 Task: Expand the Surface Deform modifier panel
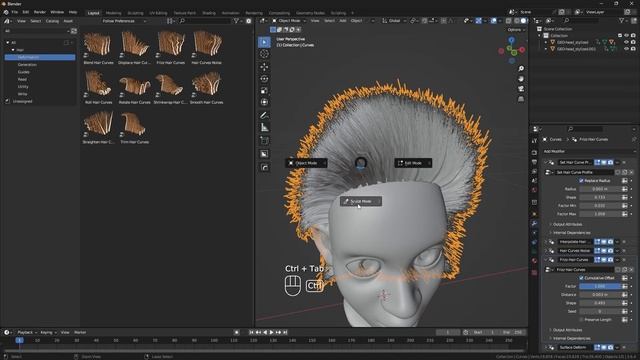pos(546,347)
